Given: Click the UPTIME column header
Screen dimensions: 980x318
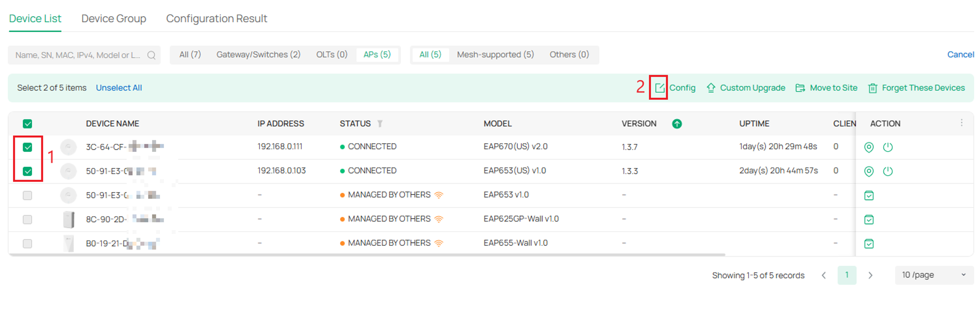Looking at the screenshot, I should tap(754, 124).
